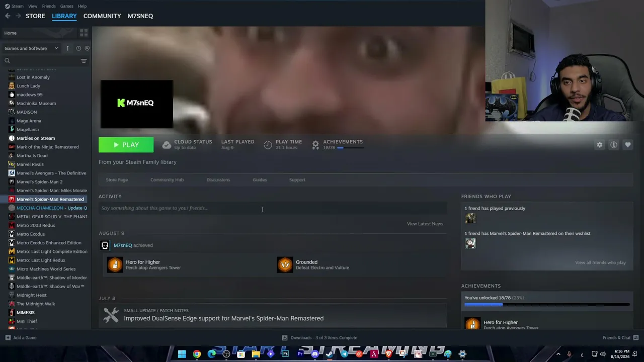The height and width of the screenshot is (362, 644).
Task: Open the Store Page link
Action: coord(117,179)
